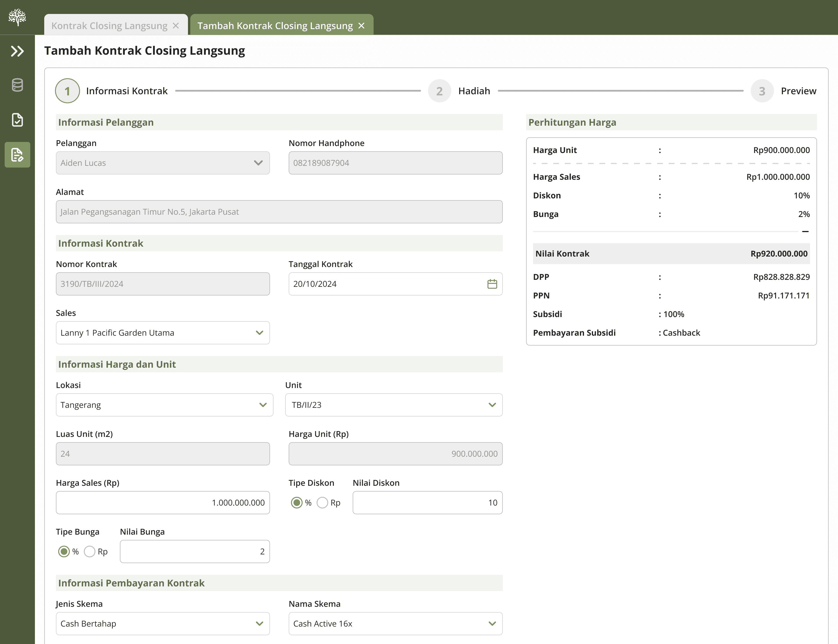Open the database sidebar icon
Viewport: 838px width, 644px height.
[x=17, y=85]
